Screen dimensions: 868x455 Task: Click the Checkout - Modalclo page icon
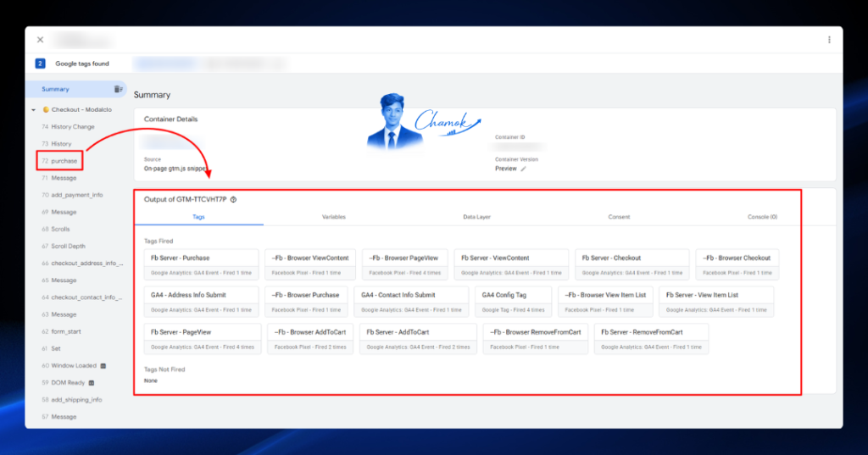tap(46, 109)
